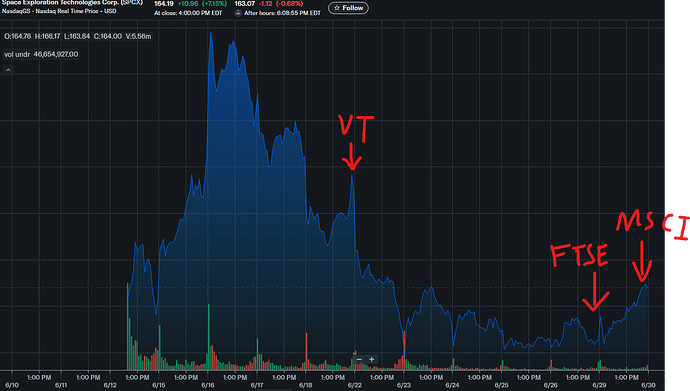Click the +10.96 price change value
Image resolution: width=690 pixels, height=391 pixels.
point(188,4)
